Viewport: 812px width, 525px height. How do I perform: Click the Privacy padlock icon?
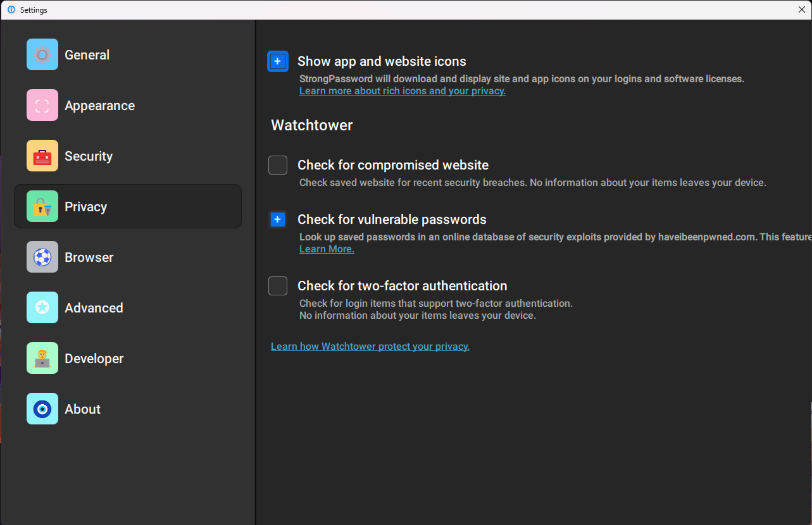tap(42, 206)
